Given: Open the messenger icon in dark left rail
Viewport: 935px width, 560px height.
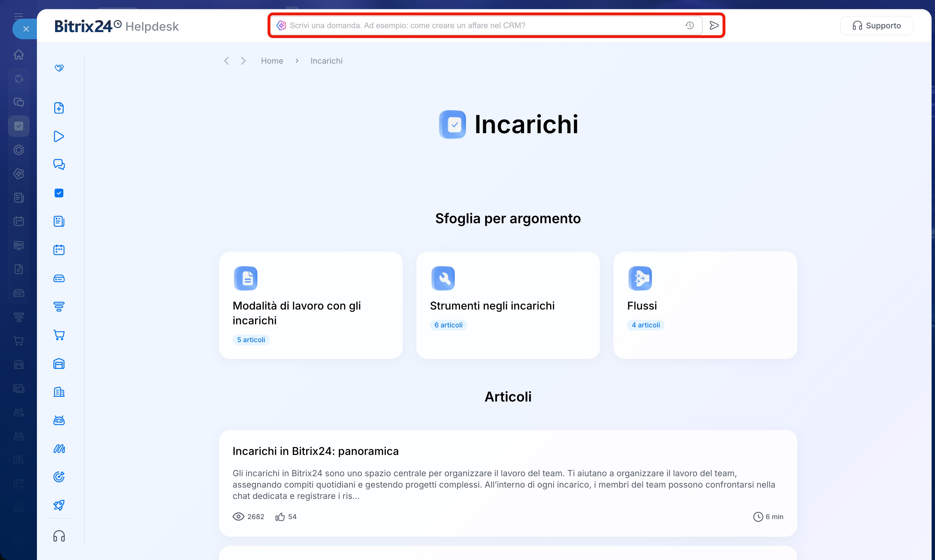Looking at the screenshot, I should (x=18, y=102).
